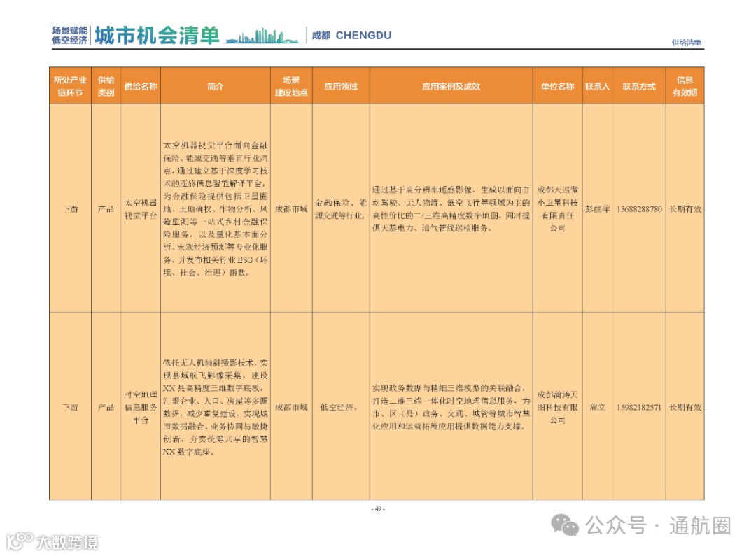Click the company '成都天巡微小卫星科技有限责任公司'
Screen dimensions: 756x556
557,208
